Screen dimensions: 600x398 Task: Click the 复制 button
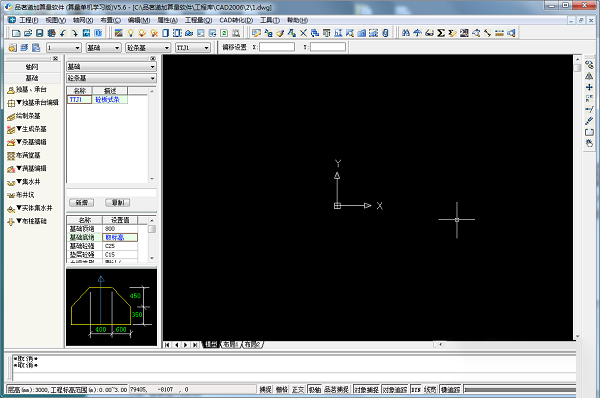[x=117, y=202]
